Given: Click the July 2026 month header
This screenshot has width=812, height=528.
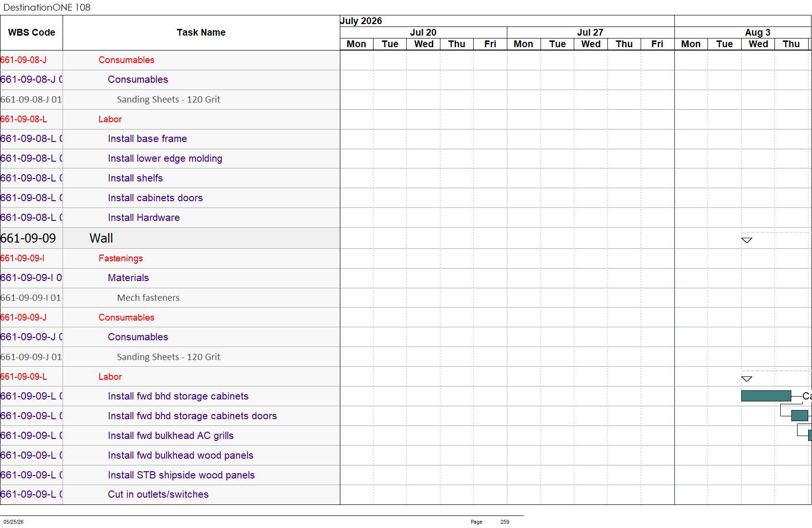Looking at the screenshot, I should [361, 21].
